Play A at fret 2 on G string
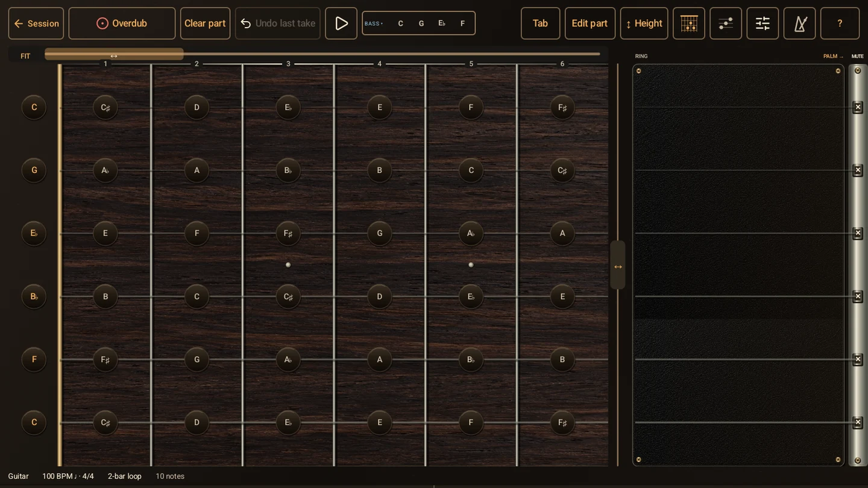 click(x=197, y=170)
